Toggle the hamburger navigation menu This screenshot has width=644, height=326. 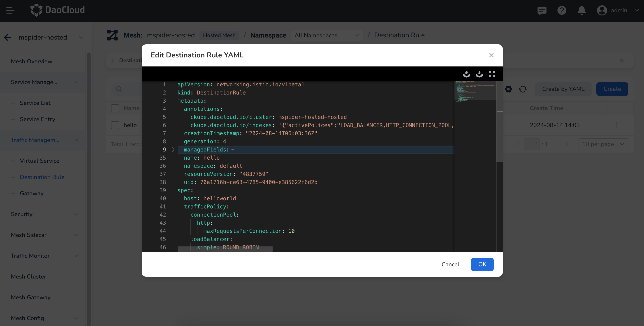10,11
